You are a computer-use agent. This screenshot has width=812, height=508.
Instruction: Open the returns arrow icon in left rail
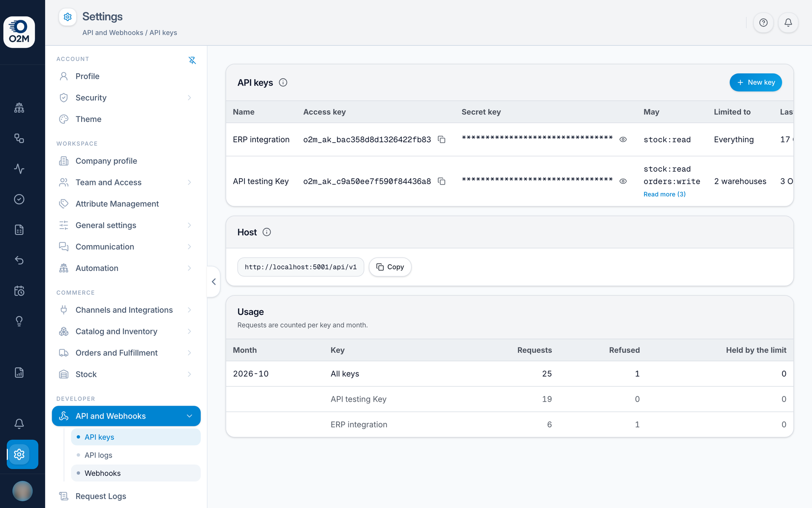pos(19,260)
